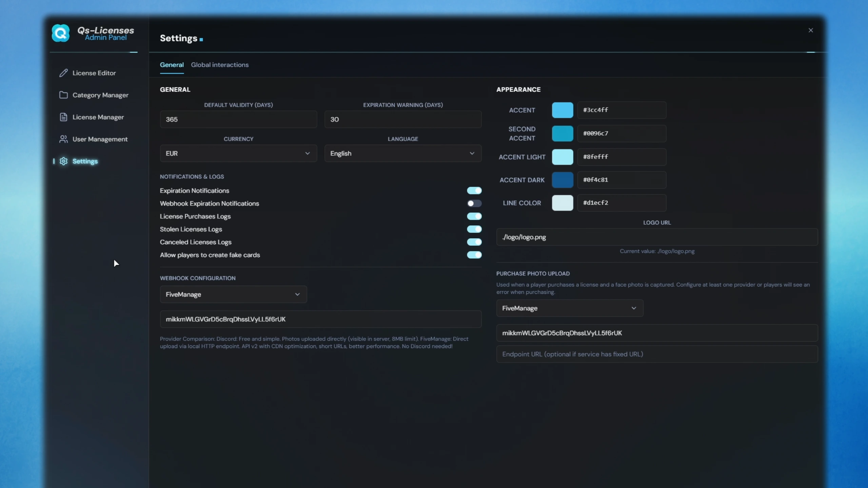Click the Logo URL input field
This screenshot has height=488, width=868.
(657, 237)
